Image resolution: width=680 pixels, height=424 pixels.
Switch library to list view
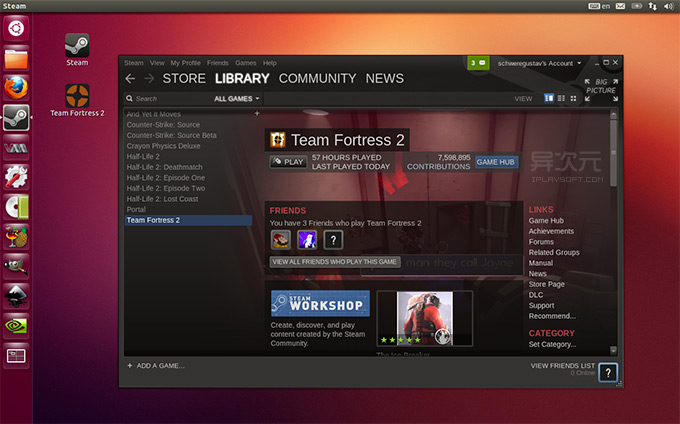pyautogui.click(x=561, y=98)
